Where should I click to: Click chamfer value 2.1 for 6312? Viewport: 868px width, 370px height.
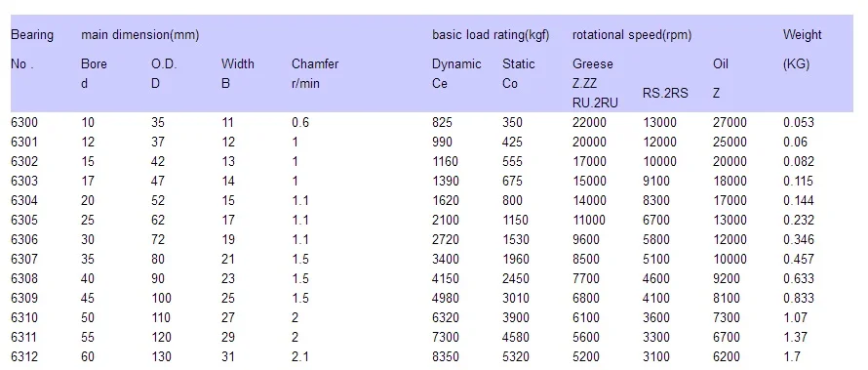[x=300, y=356]
